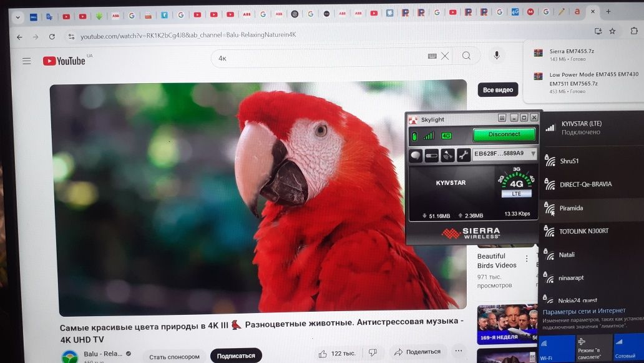
Task: Open the Skylight messages speech bubble icon
Action: coord(416,156)
